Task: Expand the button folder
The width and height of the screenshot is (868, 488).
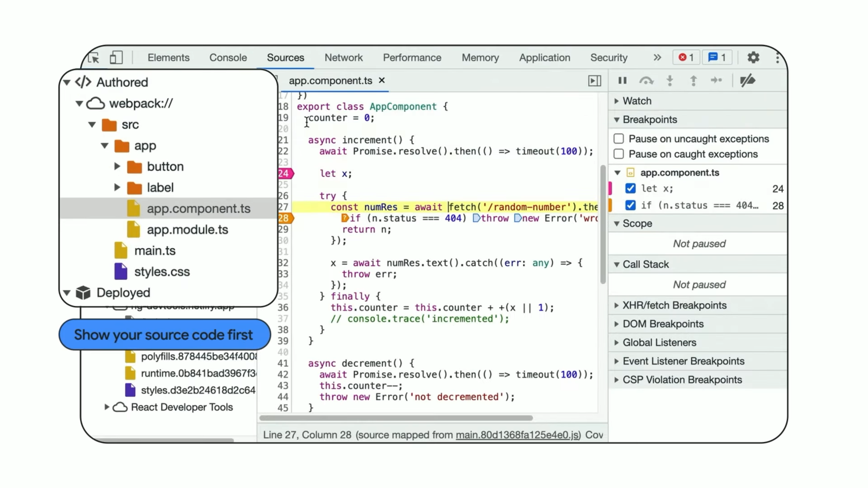Action: coord(117,166)
